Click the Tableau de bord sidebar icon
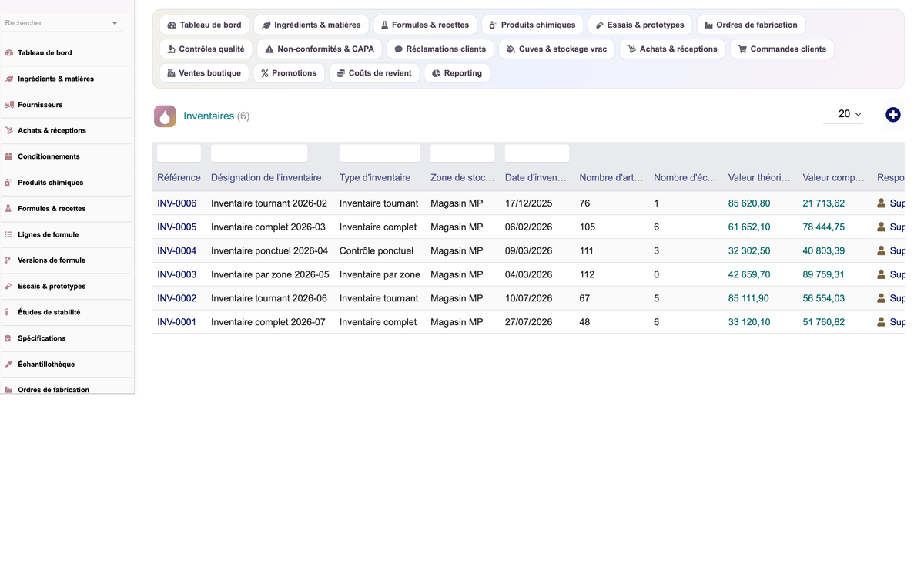The image size is (924, 578). pyautogui.click(x=9, y=53)
